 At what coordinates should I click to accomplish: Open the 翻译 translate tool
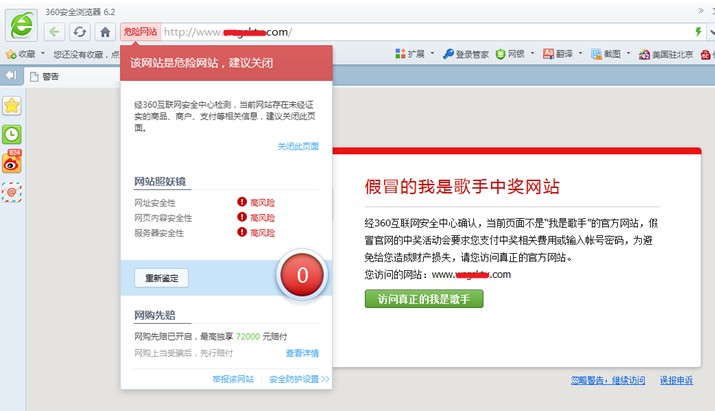558,54
